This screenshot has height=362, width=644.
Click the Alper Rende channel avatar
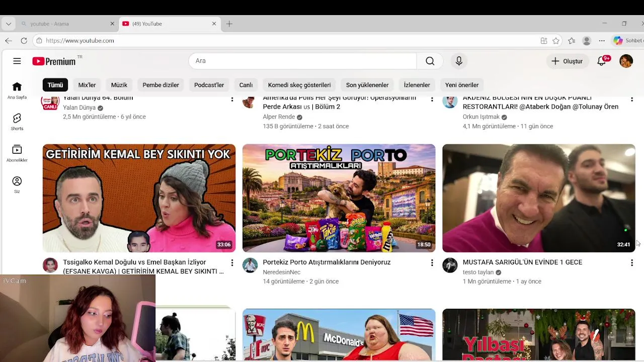point(250,102)
